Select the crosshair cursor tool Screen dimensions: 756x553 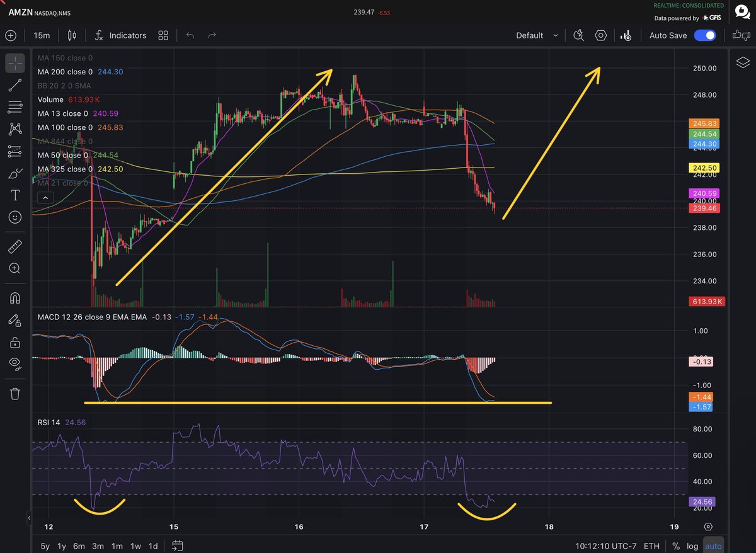pyautogui.click(x=15, y=63)
